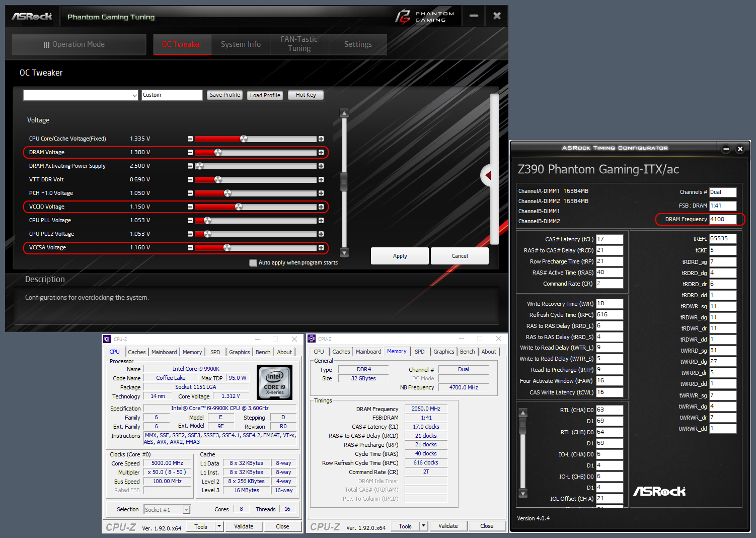The height and width of the screenshot is (538, 756).
Task: Cancel the OC Tweaker changes
Action: 460,256
